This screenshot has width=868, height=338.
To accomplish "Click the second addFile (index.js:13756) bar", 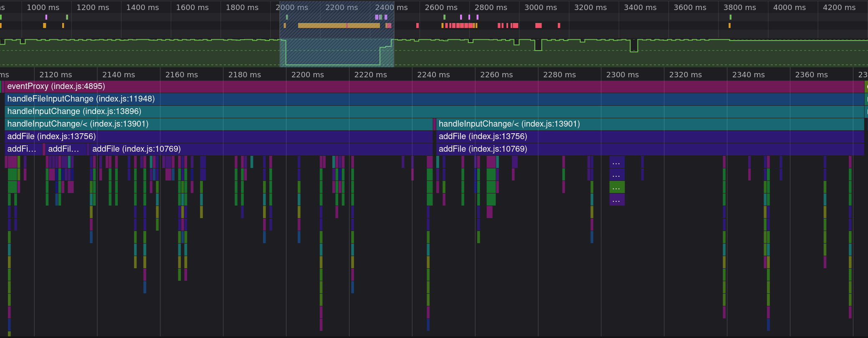I will point(650,137).
